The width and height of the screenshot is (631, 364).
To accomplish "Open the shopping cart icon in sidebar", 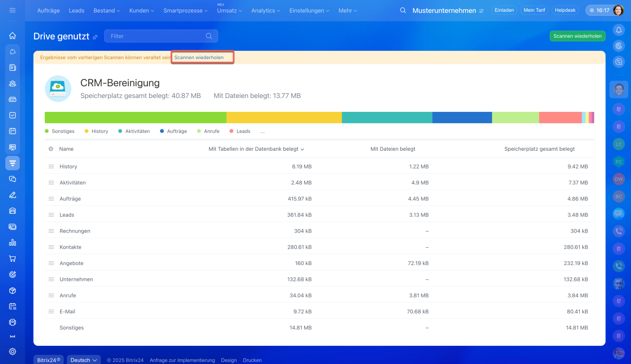I will [x=12, y=259].
